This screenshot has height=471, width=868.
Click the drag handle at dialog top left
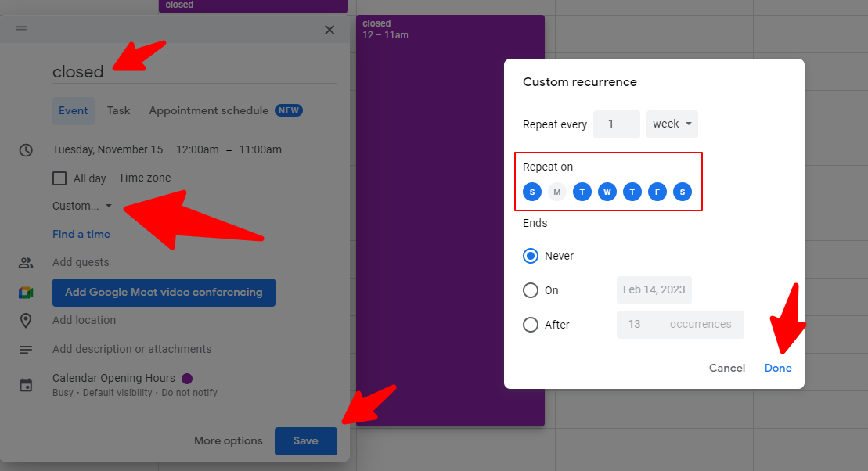[21, 28]
